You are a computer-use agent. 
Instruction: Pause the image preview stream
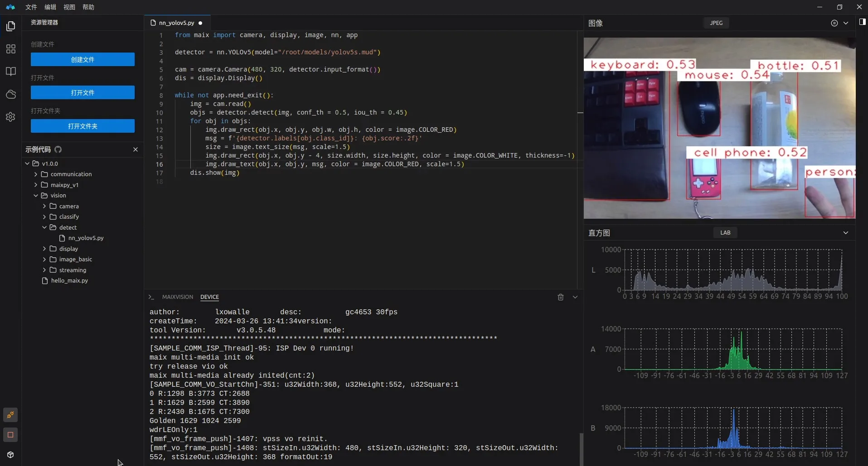tap(834, 23)
